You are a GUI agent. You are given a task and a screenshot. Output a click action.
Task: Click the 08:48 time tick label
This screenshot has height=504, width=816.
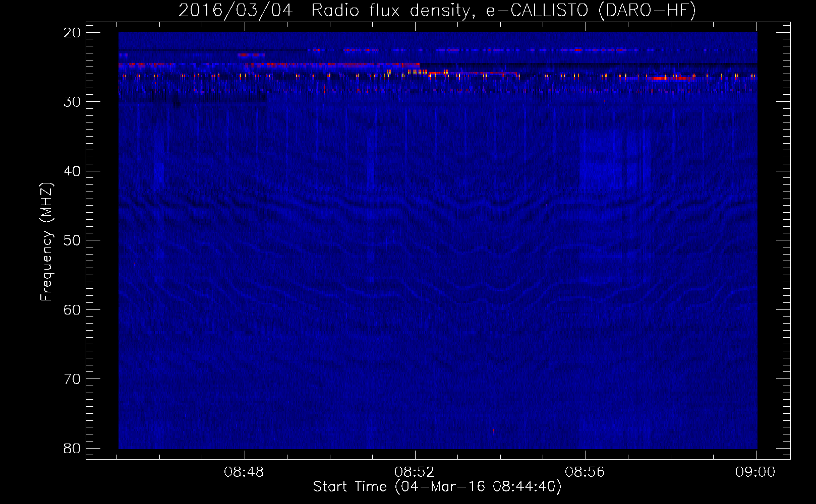pyautogui.click(x=245, y=472)
